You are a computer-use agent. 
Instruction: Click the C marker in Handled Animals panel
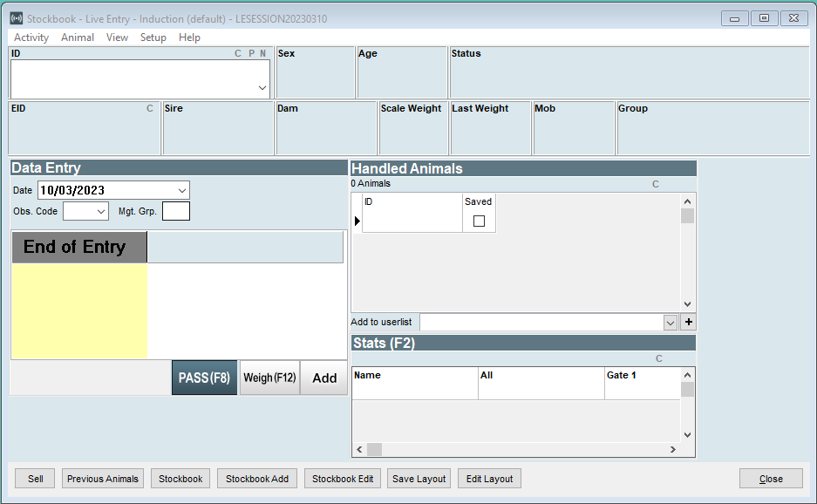click(x=656, y=184)
